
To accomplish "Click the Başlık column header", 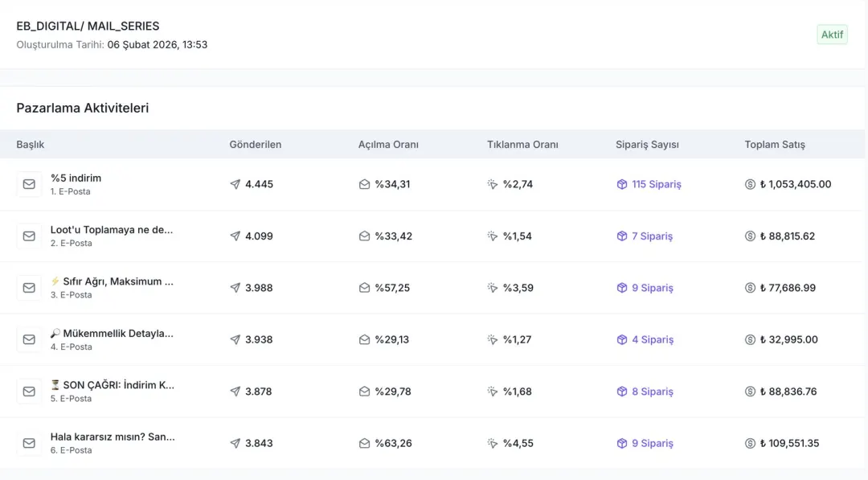I will pyautogui.click(x=31, y=145).
